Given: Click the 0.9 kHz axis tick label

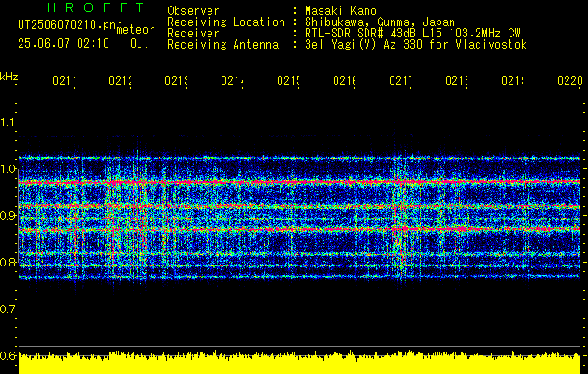Looking at the screenshot, I should tap(8, 215).
